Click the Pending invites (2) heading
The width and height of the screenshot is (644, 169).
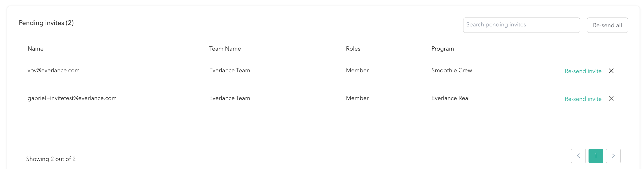(46, 23)
